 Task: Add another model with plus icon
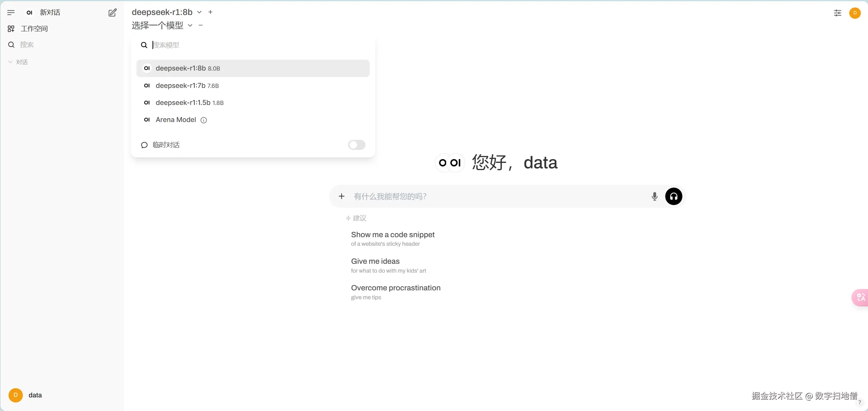[x=210, y=12]
